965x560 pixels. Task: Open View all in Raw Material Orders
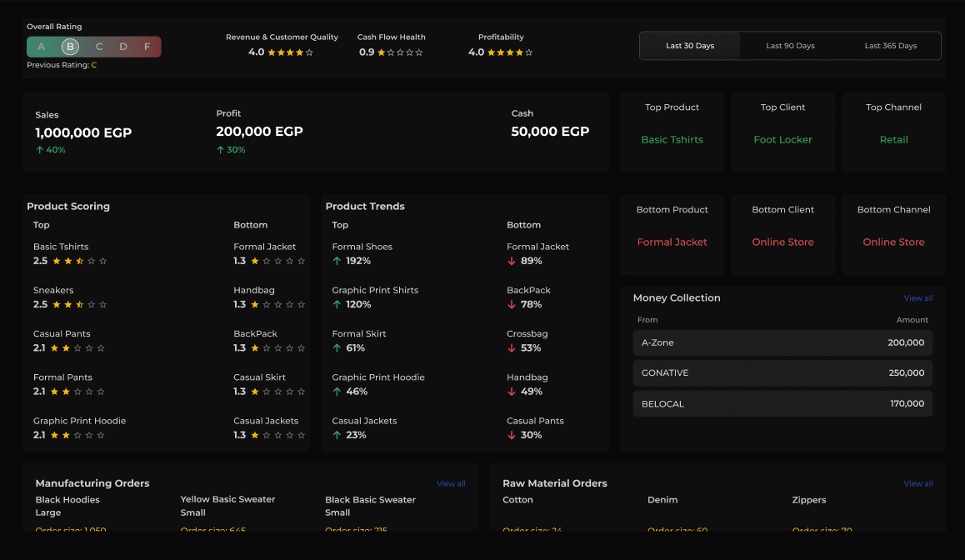pyautogui.click(x=918, y=483)
